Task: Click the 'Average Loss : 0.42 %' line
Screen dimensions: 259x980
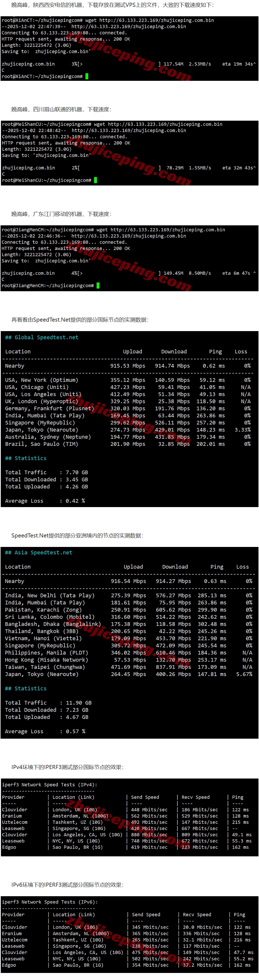Action: pyautogui.click(x=45, y=501)
